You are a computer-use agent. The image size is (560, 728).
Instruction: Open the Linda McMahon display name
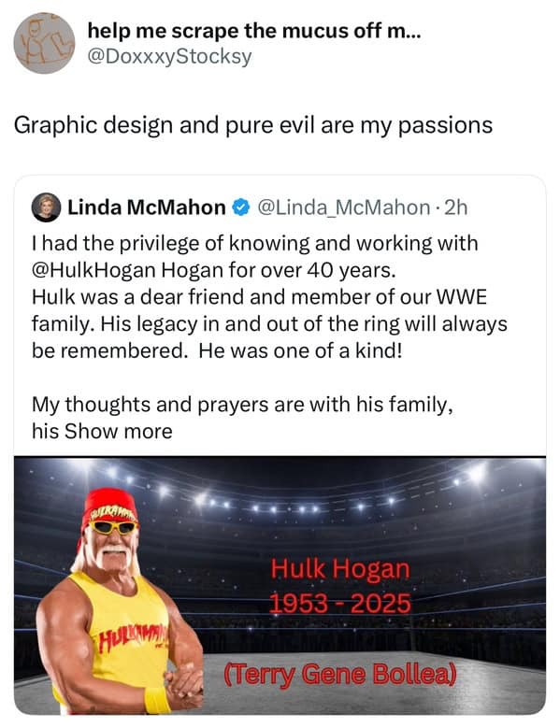tap(147, 207)
